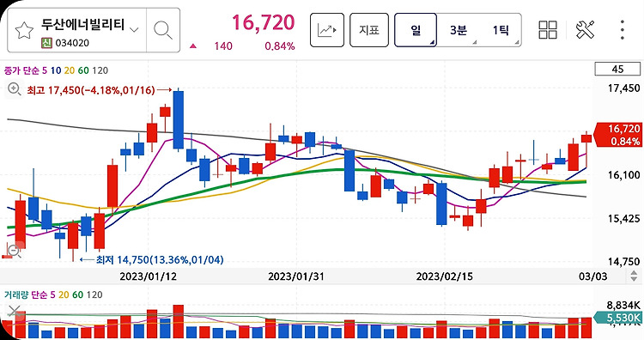
Task: Click the 17,450 price axis label
Action: (x=624, y=88)
